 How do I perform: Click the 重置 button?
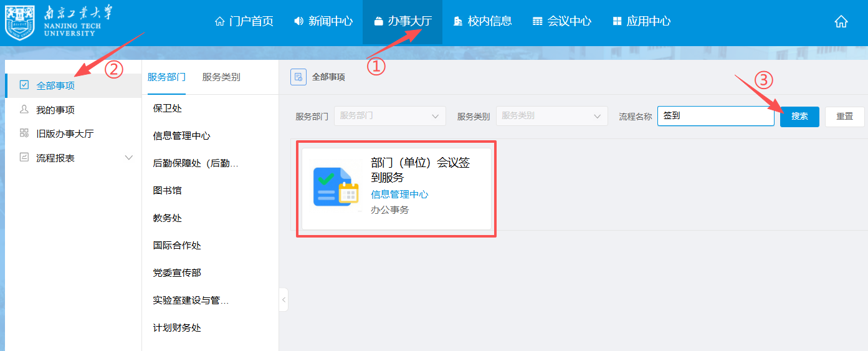tap(844, 117)
